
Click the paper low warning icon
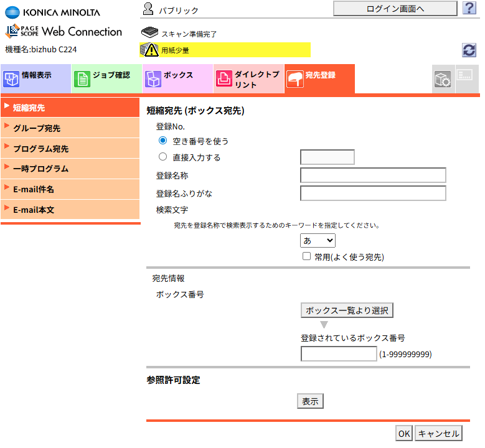coord(149,50)
